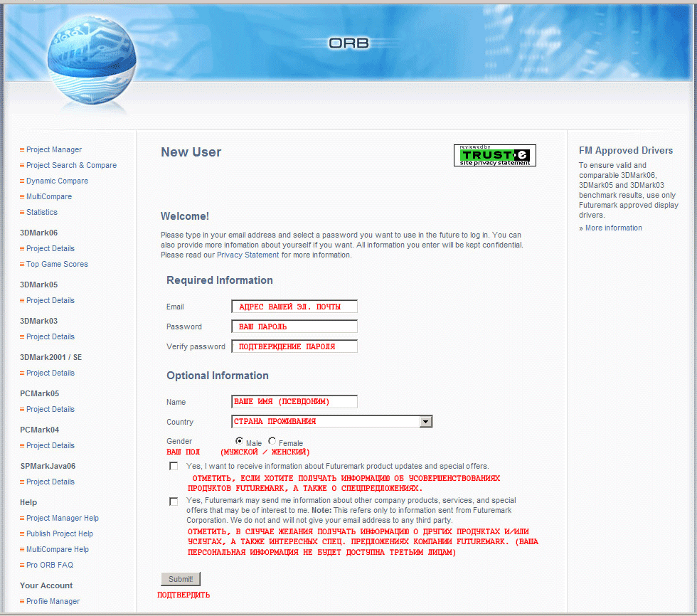The height and width of the screenshot is (616, 697).
Task: Click the ORB header title
Action: click(349, 43)
